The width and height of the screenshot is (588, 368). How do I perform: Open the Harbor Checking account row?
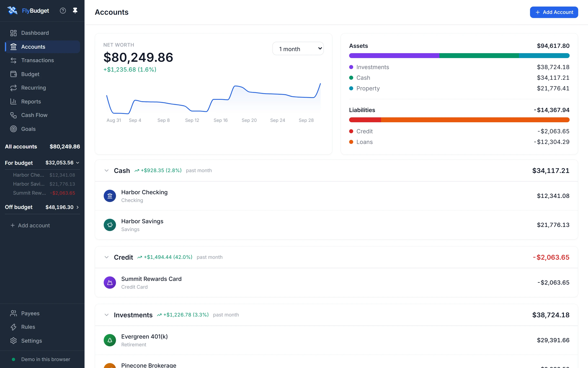pos(336,196)
